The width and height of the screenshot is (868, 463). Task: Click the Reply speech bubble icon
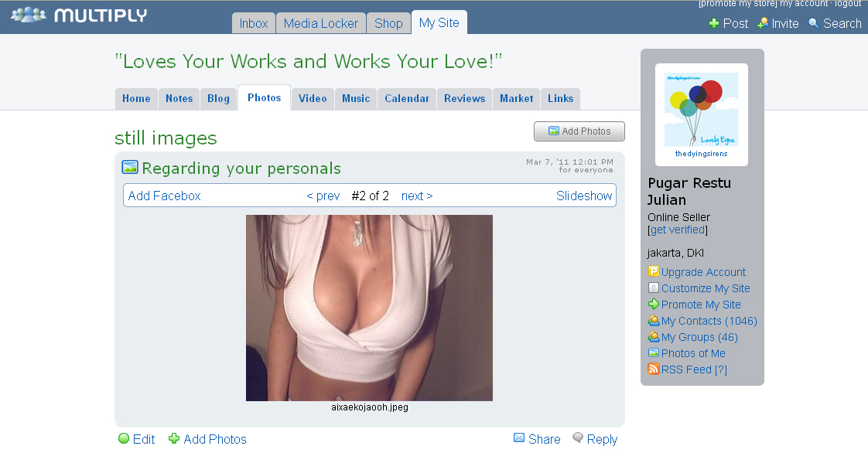[578, 438]
